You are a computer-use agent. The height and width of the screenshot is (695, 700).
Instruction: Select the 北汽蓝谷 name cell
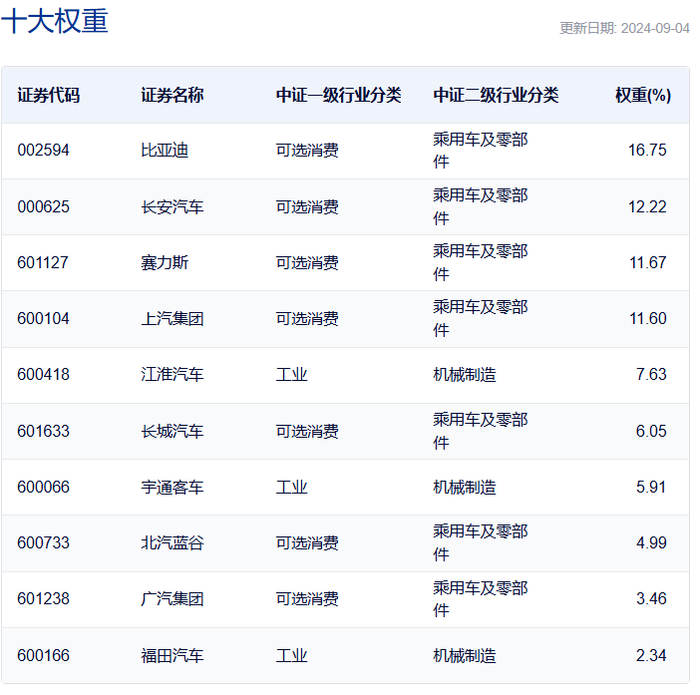[172, 543]
